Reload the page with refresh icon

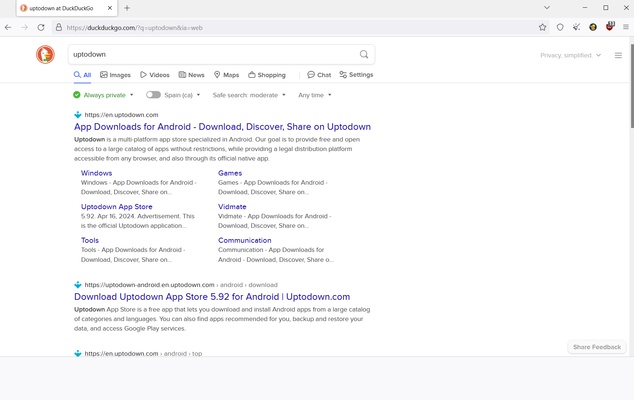(x=41, y=28)
